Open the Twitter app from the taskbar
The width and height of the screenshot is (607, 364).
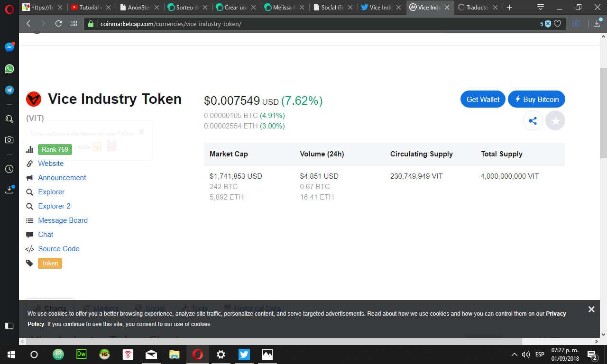(x=244, y=355)
